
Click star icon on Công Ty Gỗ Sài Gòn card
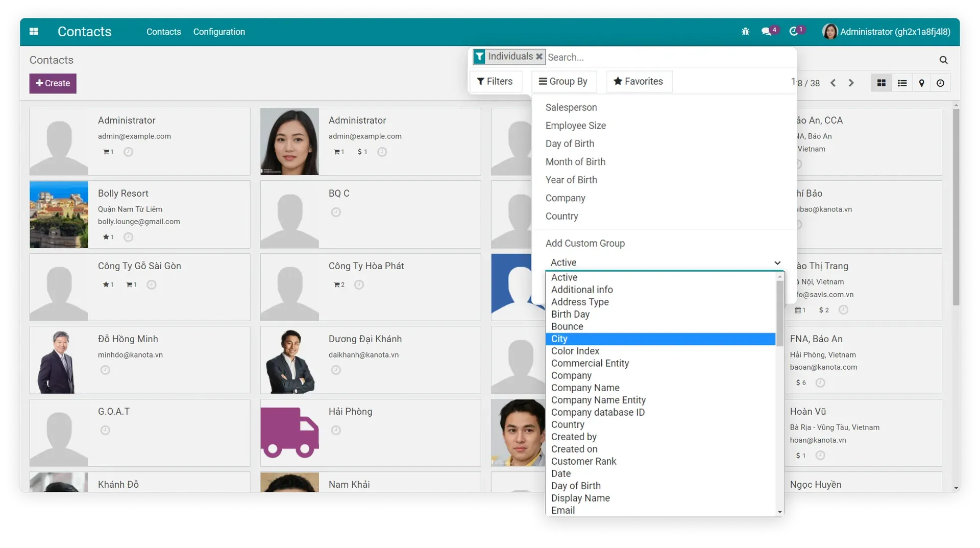(x=106, y=284)
